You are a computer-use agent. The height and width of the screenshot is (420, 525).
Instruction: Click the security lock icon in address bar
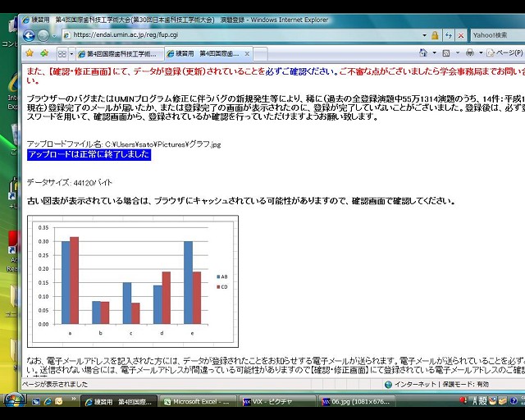click(x=435, y=35)
